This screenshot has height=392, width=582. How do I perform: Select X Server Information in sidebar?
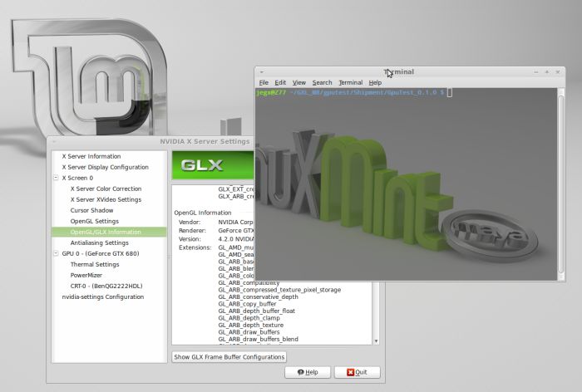[x=91, y=156]
